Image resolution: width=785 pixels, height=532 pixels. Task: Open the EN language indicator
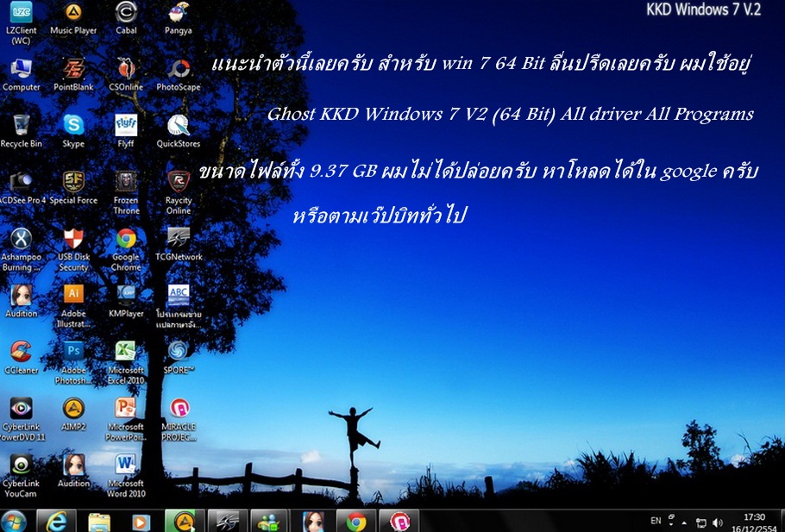656,522
